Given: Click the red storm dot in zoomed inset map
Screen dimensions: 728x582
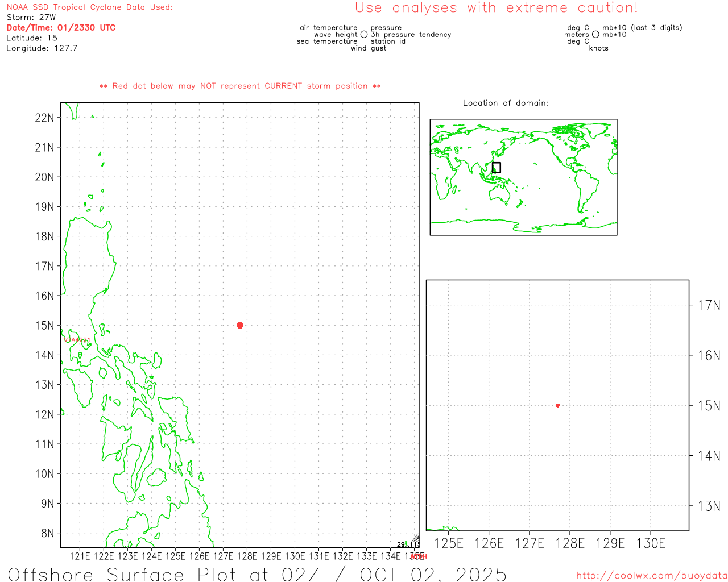Looking at the screenshot, I should [557, 405].
